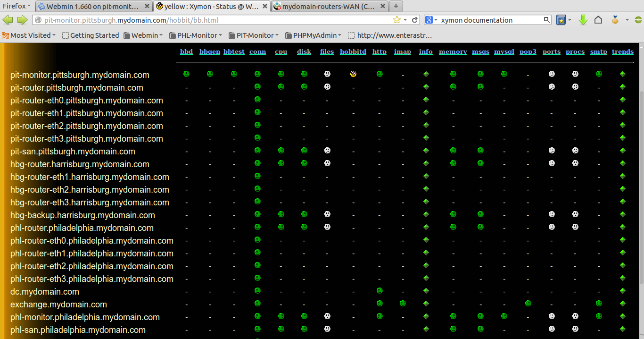Open the trends diamond for phl-san.philadelphia

click(x=623, y=329)
